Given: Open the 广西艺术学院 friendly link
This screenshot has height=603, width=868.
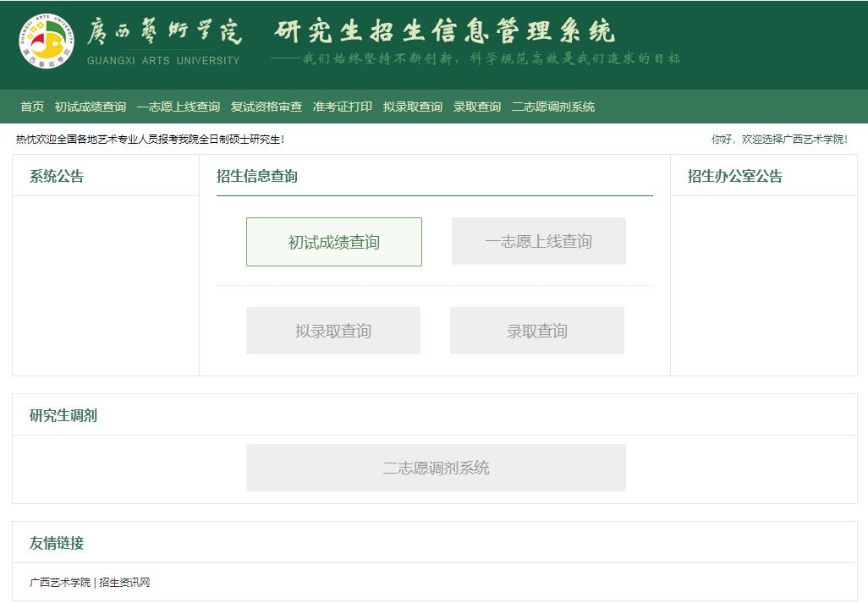Looking at the screenshot, I should click(60, 583).
